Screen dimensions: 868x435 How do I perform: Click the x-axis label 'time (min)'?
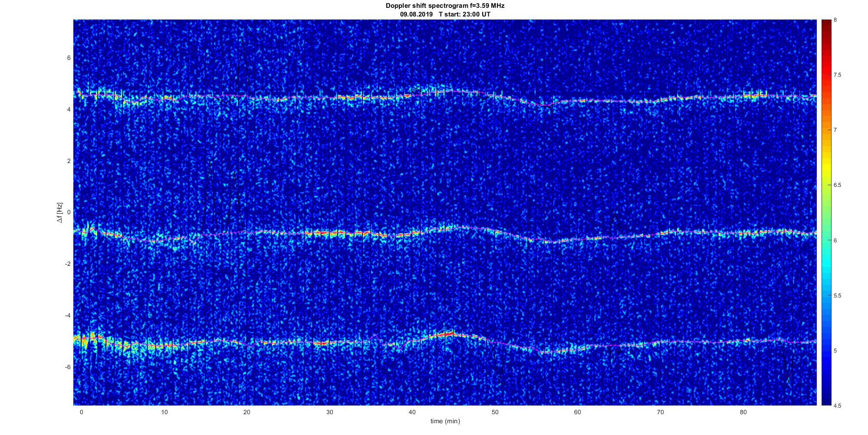(445, 421)
